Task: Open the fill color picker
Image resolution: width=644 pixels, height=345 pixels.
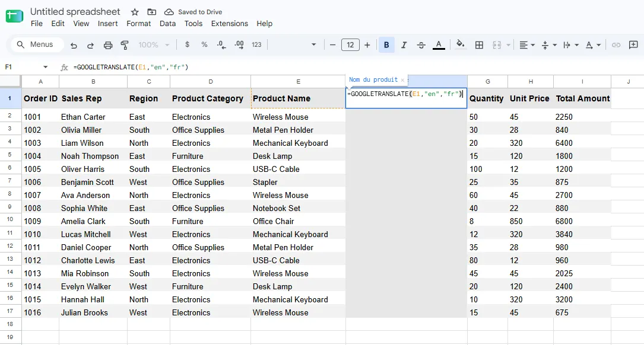Action: (461, 44)
